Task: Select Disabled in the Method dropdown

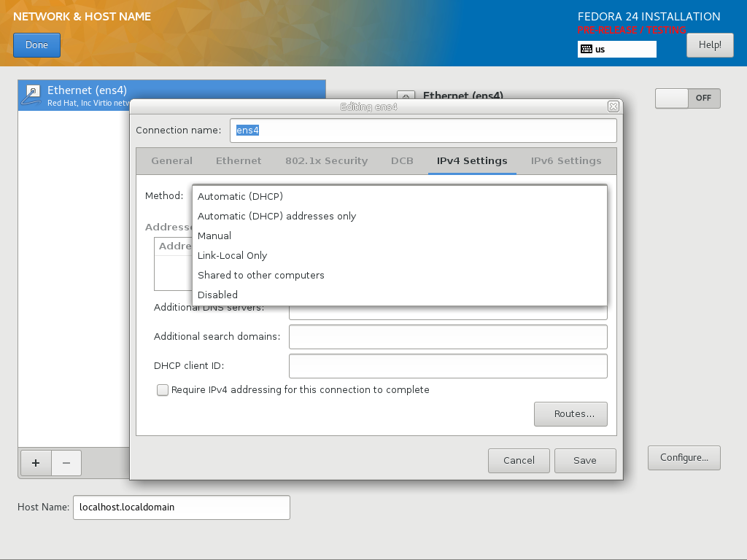Action: click(x=400, y=295)
